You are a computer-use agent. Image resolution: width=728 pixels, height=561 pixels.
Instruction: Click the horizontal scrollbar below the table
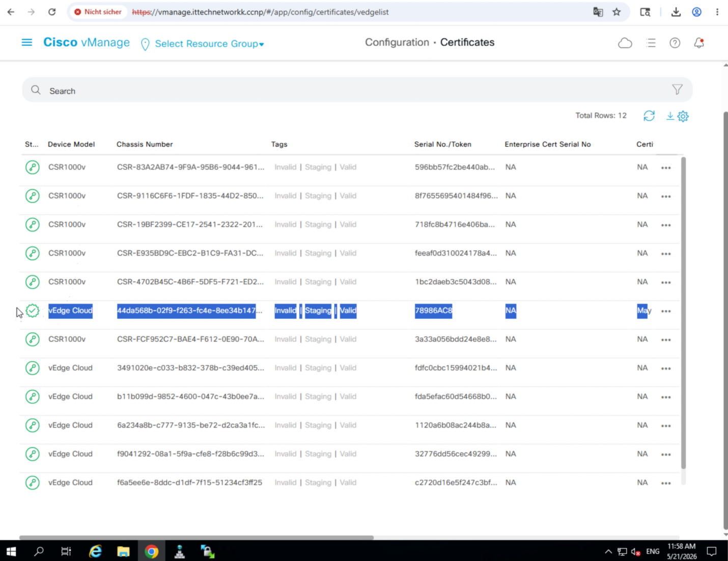coord(197,537)
